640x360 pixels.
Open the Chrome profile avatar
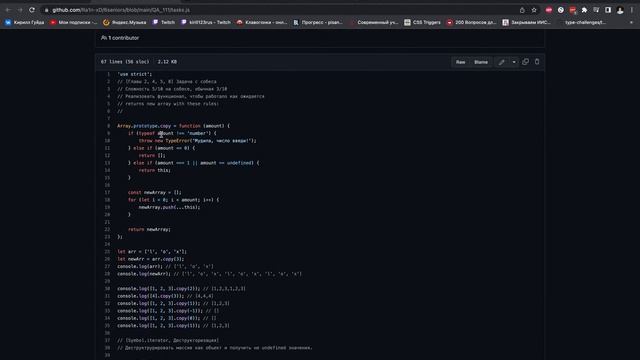[620, 10]
